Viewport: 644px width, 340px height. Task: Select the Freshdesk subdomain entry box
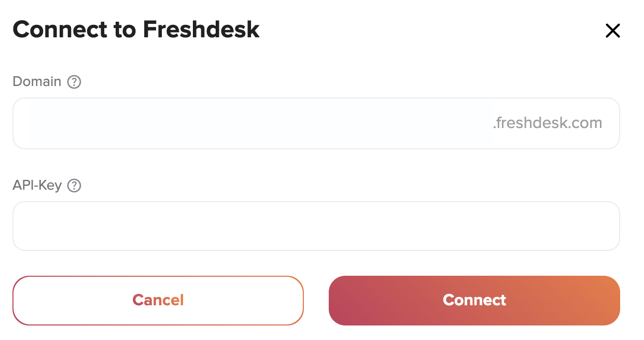click(316, 123)
